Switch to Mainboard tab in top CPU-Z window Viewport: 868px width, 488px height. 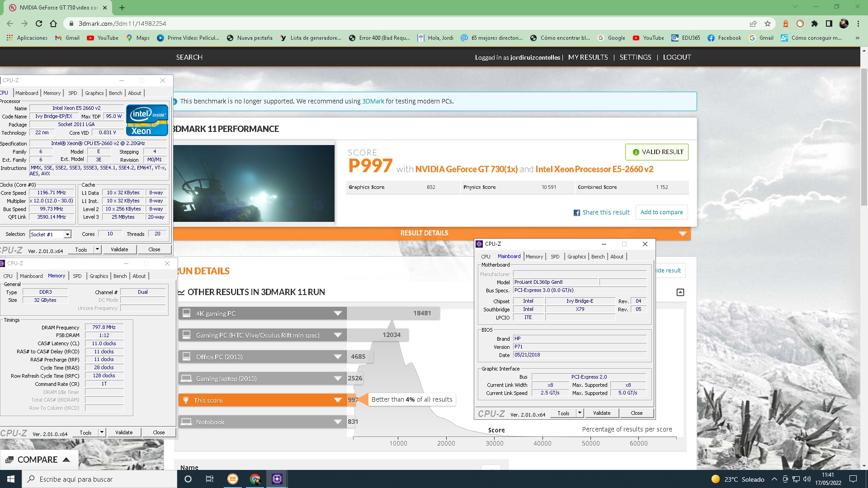27,93
